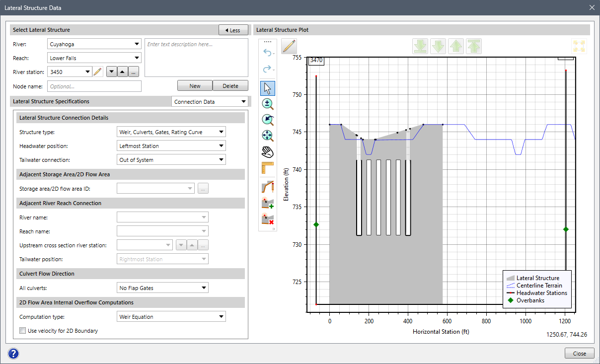The height and width of the screenshot is (364, 600).
Task: Choose the edit weir profile tool
Action: pos(268,187)
